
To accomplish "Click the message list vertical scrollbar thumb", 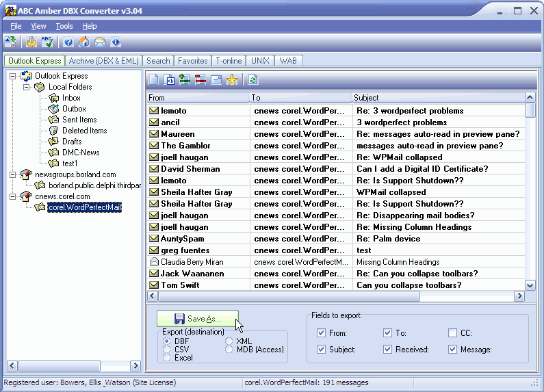I will coord(530,110).
